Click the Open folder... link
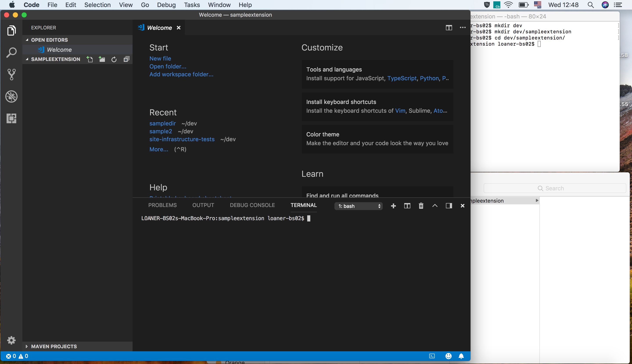This screenshot has width=632, height=364. point(168,66)
